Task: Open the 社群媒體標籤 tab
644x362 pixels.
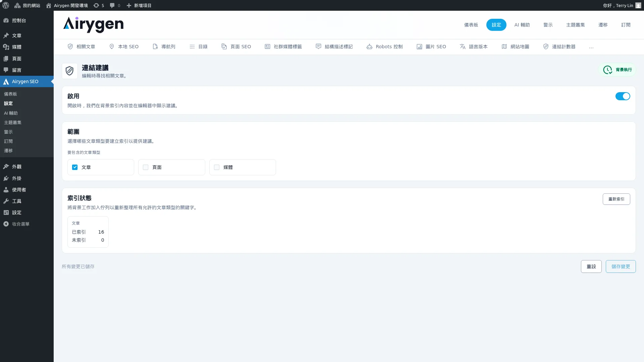Action: [283, 47]
